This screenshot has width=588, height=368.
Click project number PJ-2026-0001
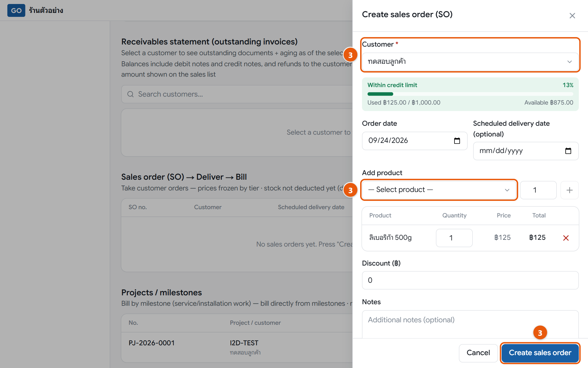click(152, 343)
